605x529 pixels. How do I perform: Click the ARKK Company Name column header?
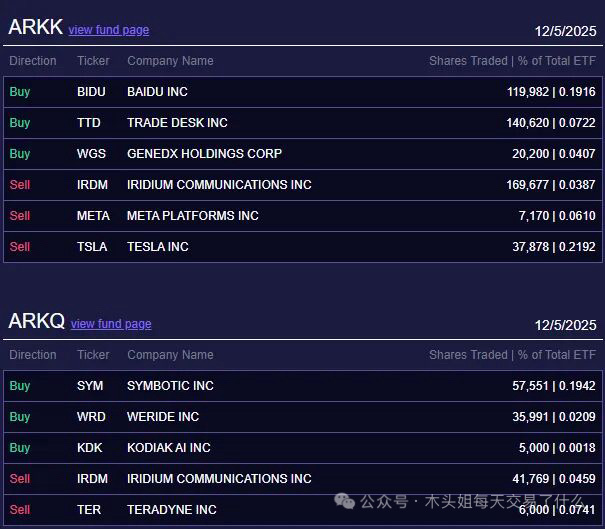point(170,61)
